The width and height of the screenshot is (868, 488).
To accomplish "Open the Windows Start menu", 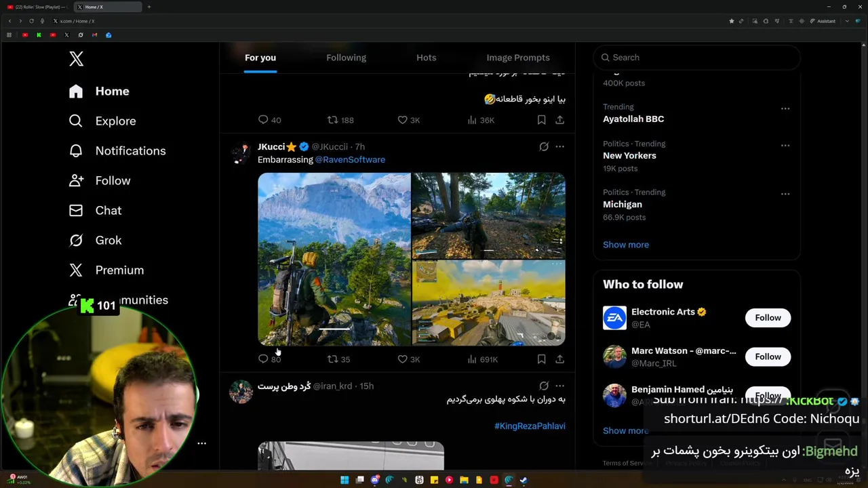I will tap(344, 480).
